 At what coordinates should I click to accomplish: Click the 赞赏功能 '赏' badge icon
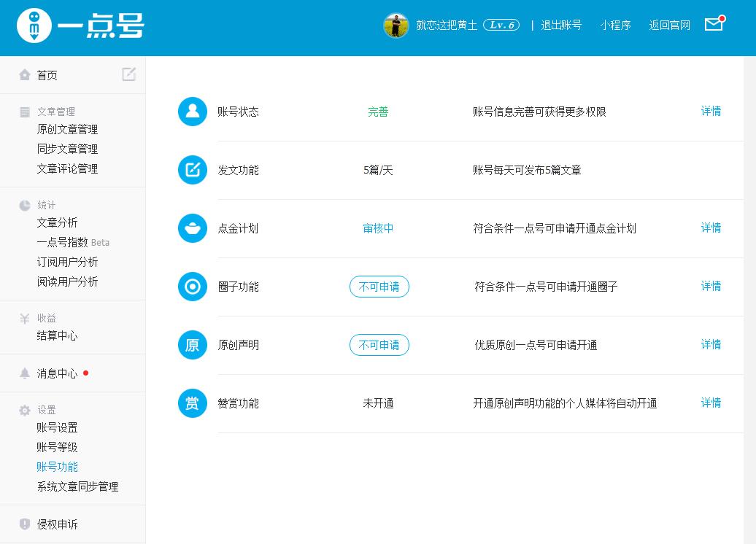(x=192, y=403)
